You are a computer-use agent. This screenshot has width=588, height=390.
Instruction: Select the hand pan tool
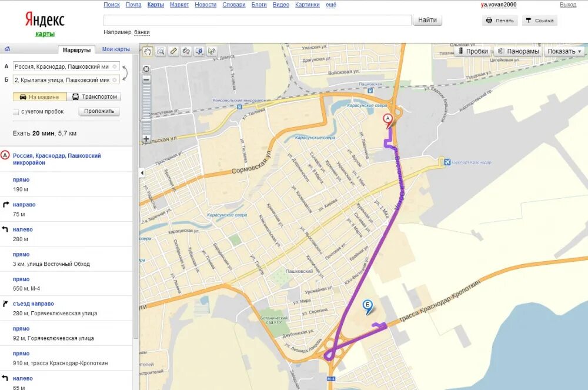tap(148, 51)
